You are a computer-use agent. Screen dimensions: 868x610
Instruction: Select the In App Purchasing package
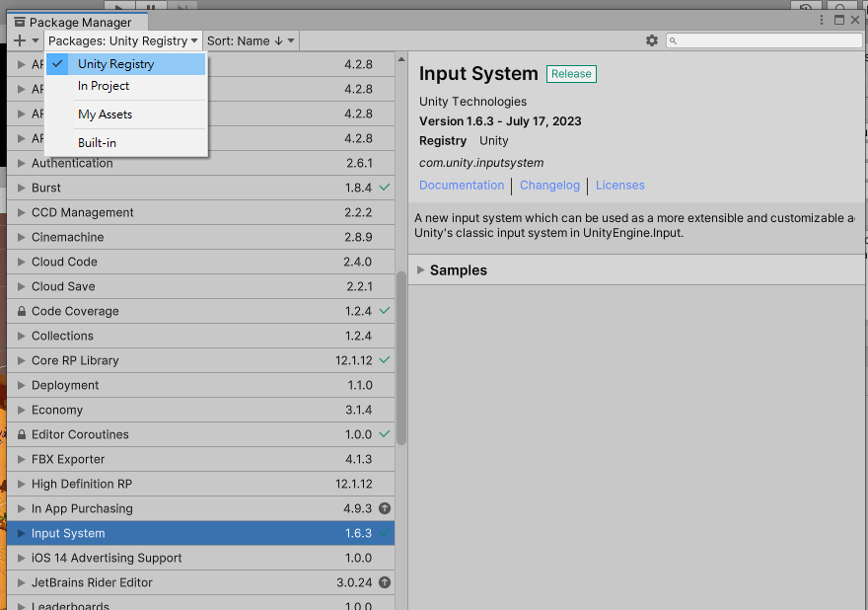(x=200, y=508)
